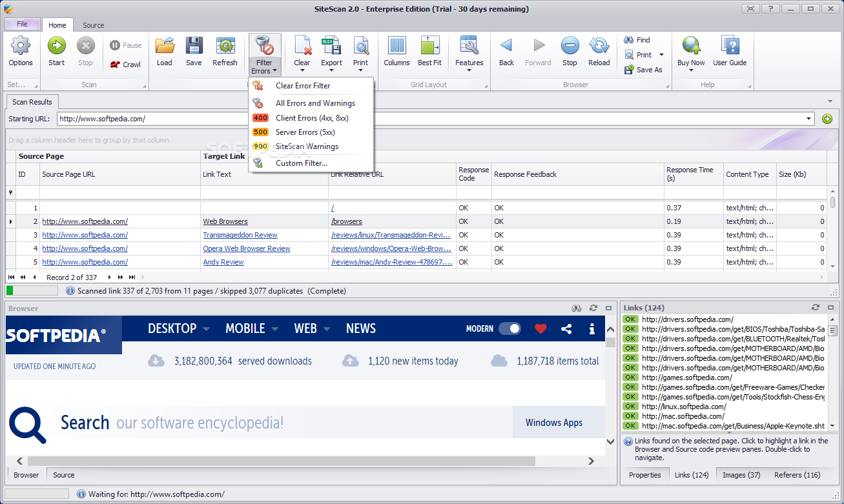Image resolution: width=844 pixels, height=504 pixels.
Task: Click the green Go arrow beside Starting URL
Action: 827,119
